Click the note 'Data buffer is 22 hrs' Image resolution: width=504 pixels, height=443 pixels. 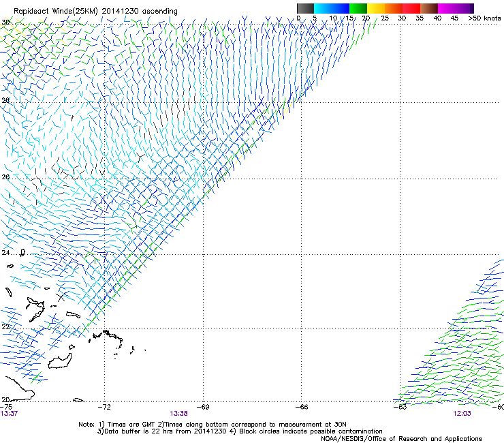click(138, 431)
